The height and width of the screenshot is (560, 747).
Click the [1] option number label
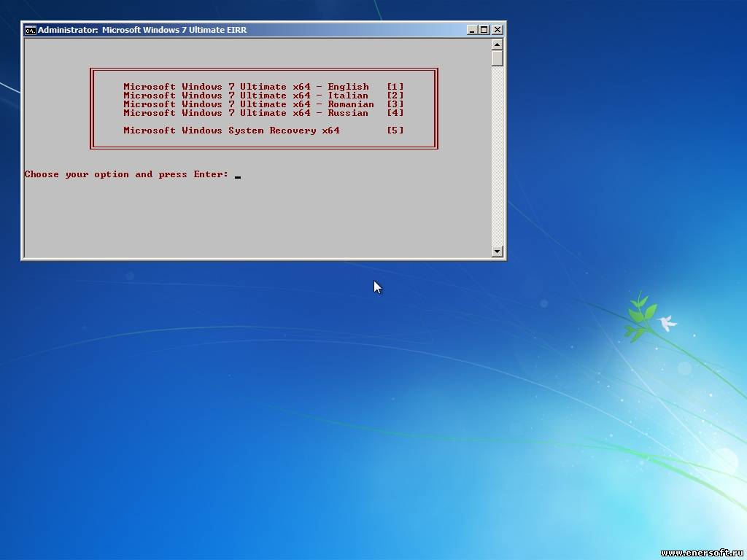(x=395, y=87)
